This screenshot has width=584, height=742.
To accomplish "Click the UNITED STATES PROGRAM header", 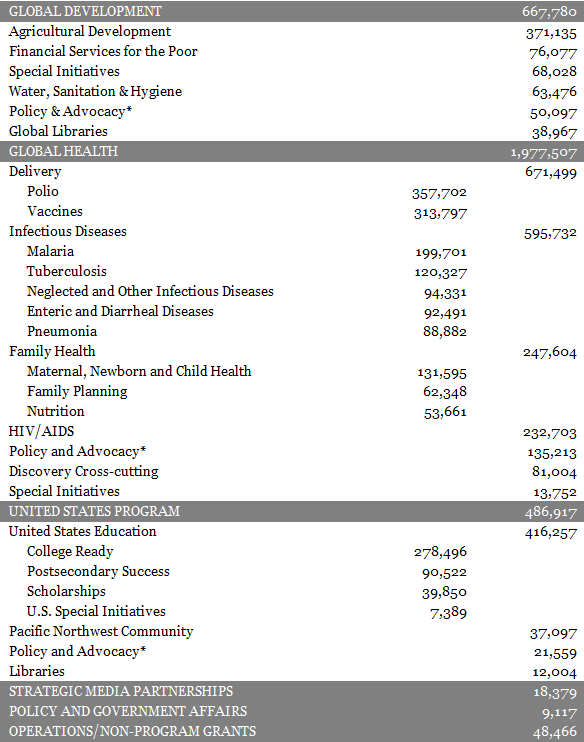I will pos(292,512).
